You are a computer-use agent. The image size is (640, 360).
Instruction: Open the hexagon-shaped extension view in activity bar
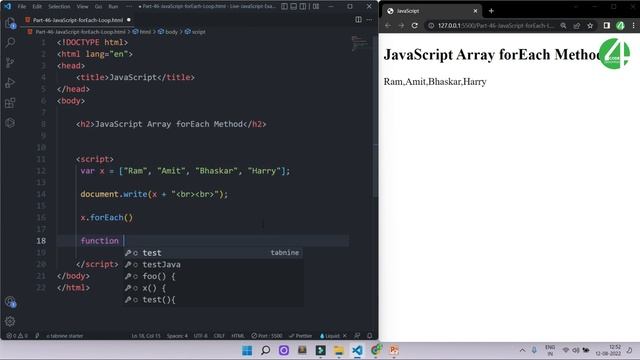10,122
